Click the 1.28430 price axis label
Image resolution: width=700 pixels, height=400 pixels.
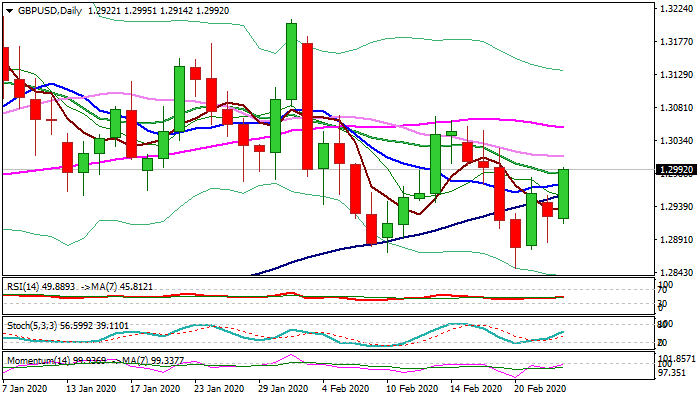(x=676, y=272)
